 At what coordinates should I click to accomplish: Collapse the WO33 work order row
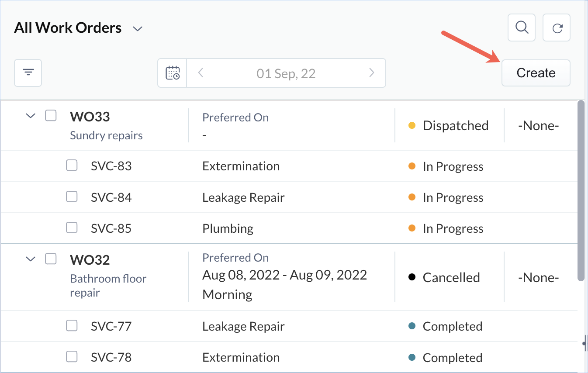(x=30, y=116)
